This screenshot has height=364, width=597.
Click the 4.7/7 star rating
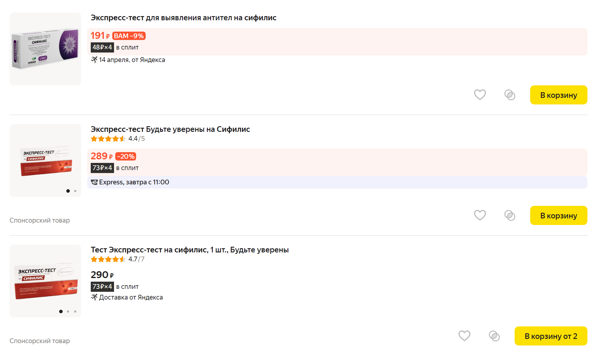click(118, 259)
